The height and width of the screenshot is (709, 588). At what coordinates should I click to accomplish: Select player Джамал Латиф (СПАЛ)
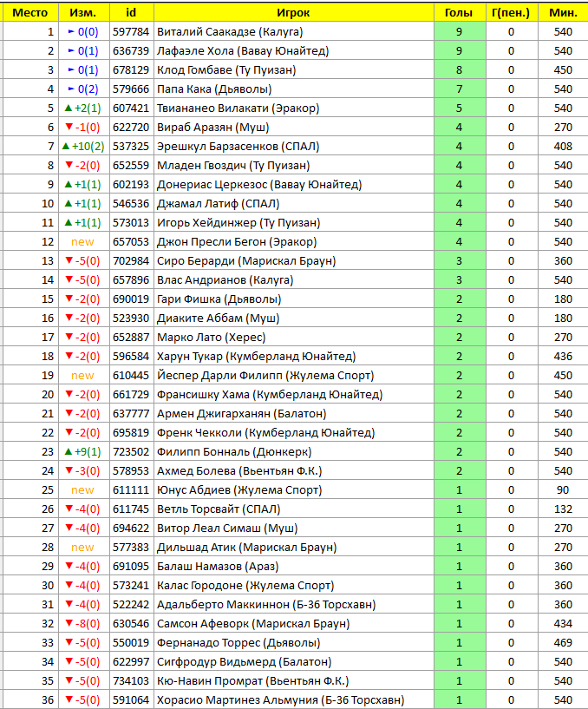pyautogui.click(x=219, y=204)
